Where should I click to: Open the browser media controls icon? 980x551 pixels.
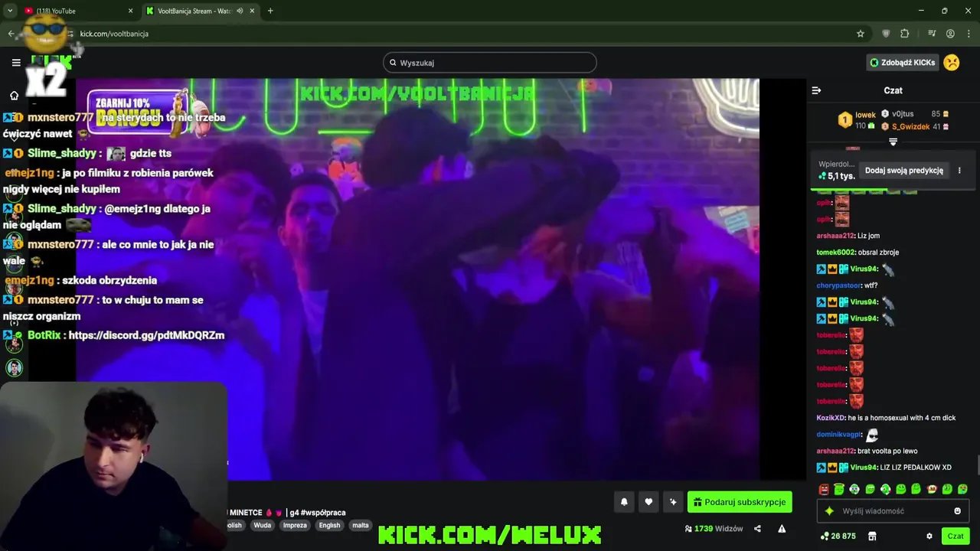click(932, 34)
